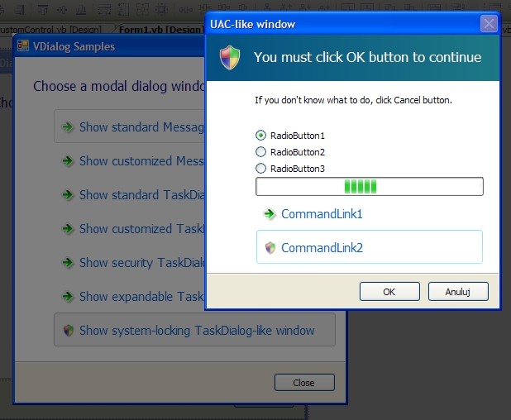Image resolution: width=511 pixels, height=420 pixels.
Task: Click Show system-locking TaskDialog-like window link
Action: coord(194,330)
